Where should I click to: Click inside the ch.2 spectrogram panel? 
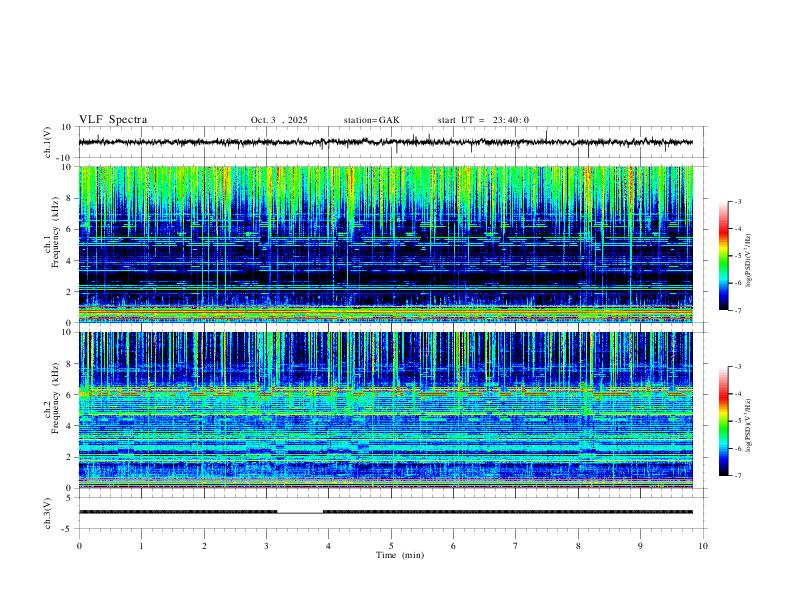click(386, 410)
